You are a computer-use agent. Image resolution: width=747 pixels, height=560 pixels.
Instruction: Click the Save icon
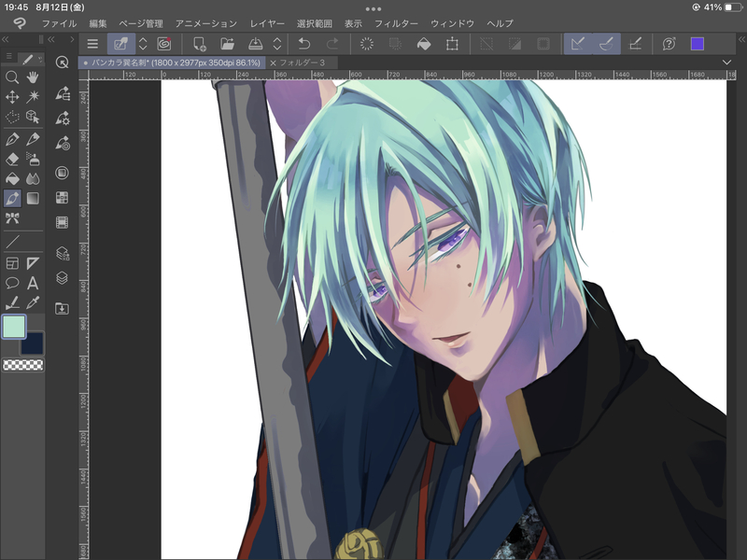click(256, 44)
